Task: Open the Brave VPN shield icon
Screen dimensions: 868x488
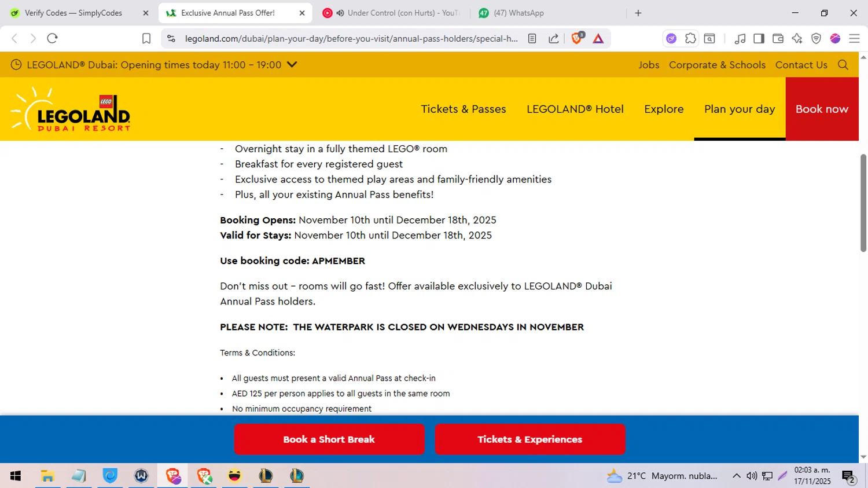Action: click(816, 39)
